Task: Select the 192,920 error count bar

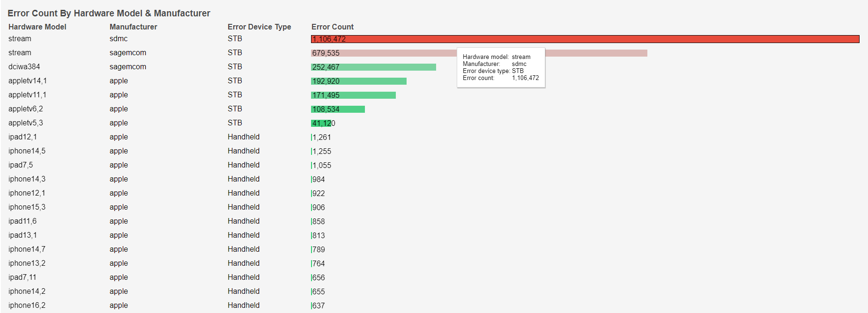Action: coord(359,81)
